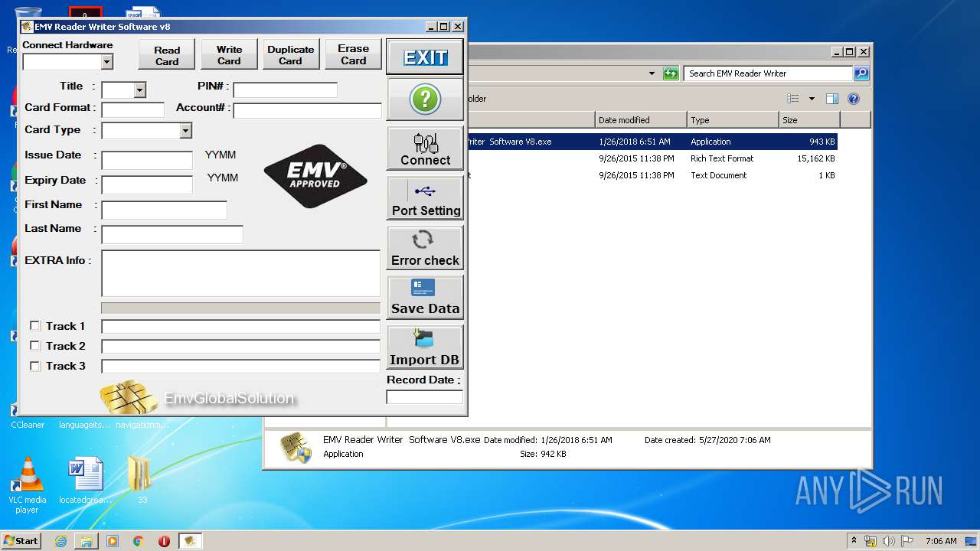Open Explorer address bar history dropdown
The image size is (980, 551).
coord(652,73)
